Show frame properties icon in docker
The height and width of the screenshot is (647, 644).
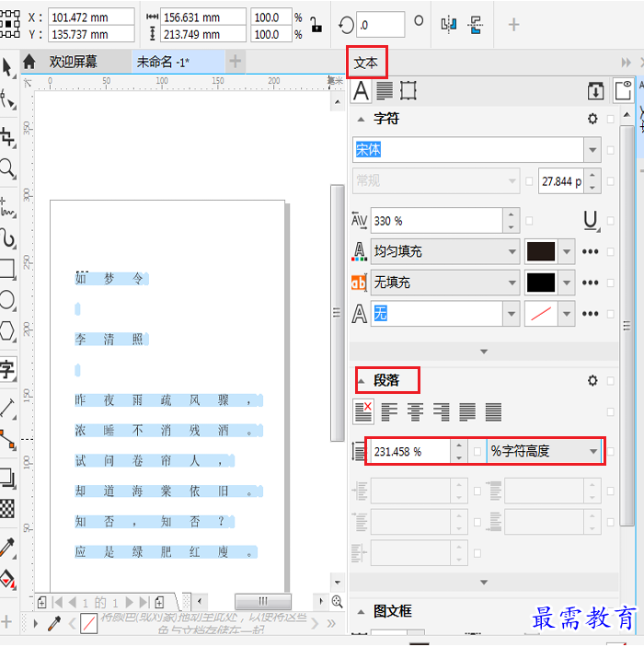(408, 91)
